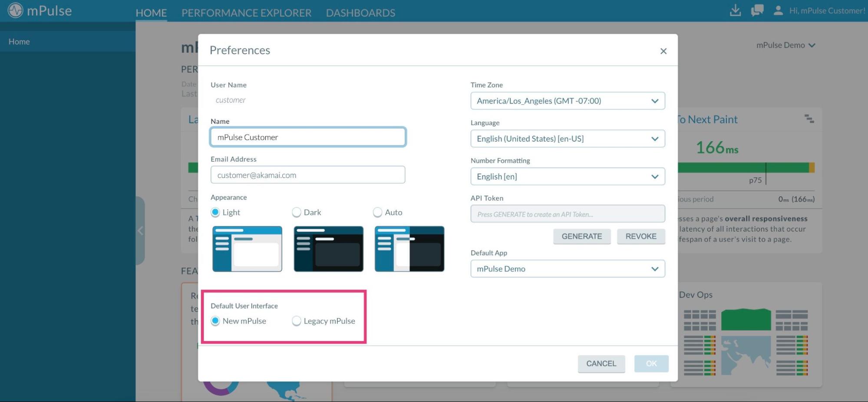The height and width of the screenshot is (402, 868).
Task: Select the Auto appearance radio button
Action: pos(378,213)
